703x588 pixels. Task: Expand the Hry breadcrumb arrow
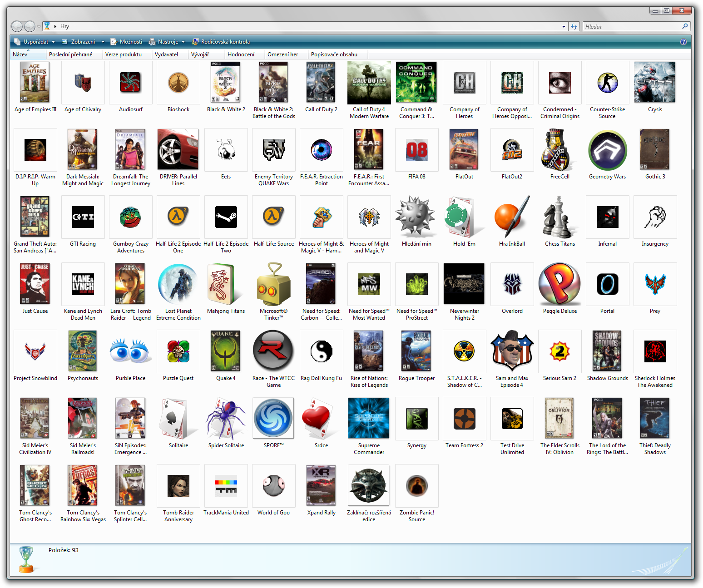click(x=55, y=26)
